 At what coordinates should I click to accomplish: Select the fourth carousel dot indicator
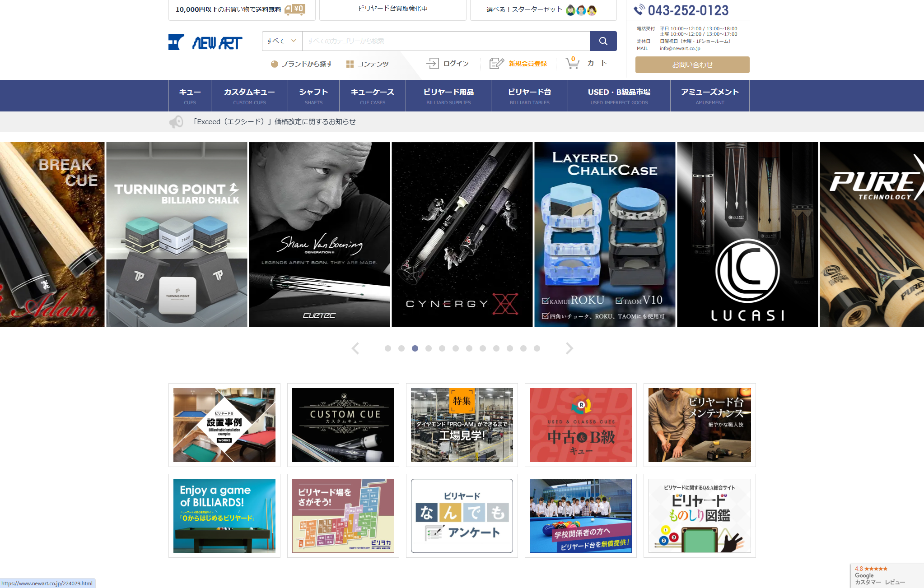point(428,348)
